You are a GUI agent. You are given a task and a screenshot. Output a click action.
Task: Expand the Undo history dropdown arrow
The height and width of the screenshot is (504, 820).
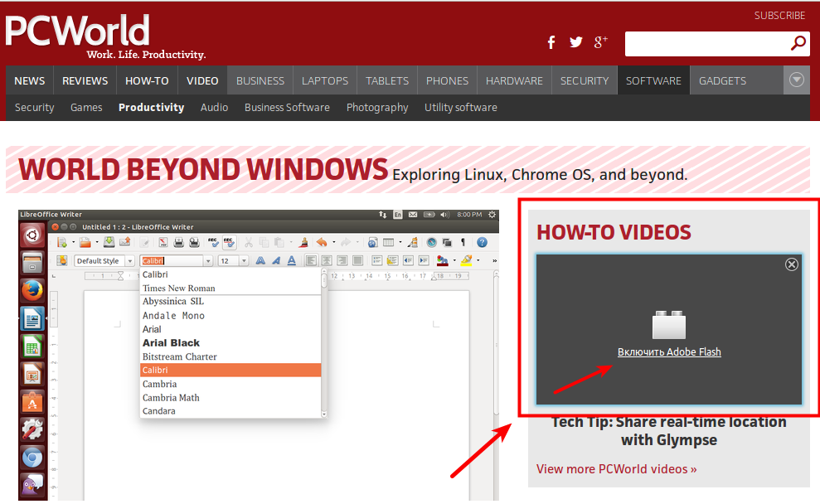coord(333,242)
